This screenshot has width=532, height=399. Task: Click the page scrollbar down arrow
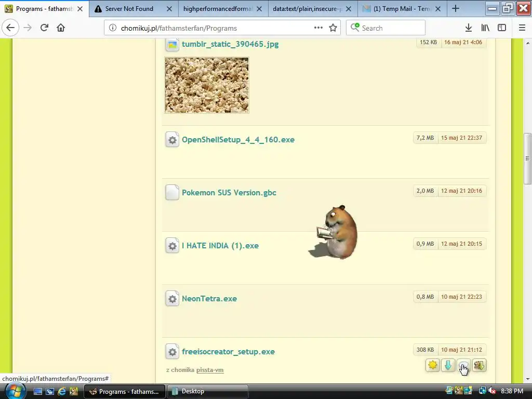pos(528,379)
